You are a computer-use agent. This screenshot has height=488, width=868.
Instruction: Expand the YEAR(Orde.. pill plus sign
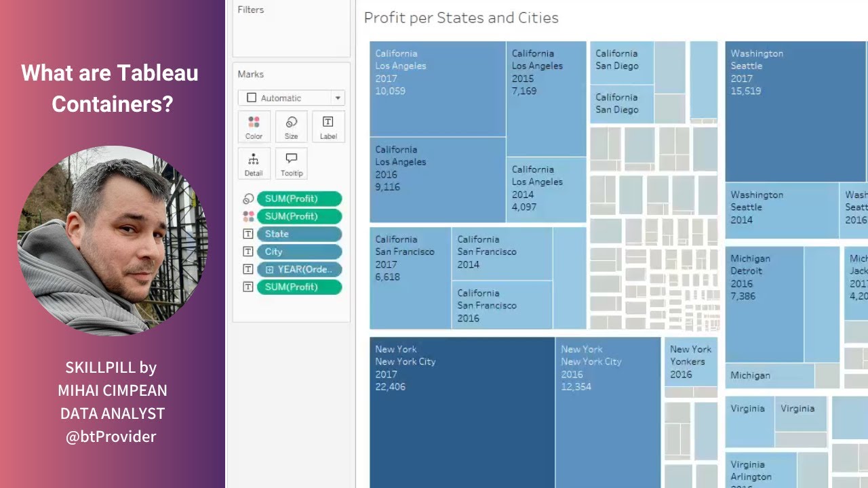point(269,269)
